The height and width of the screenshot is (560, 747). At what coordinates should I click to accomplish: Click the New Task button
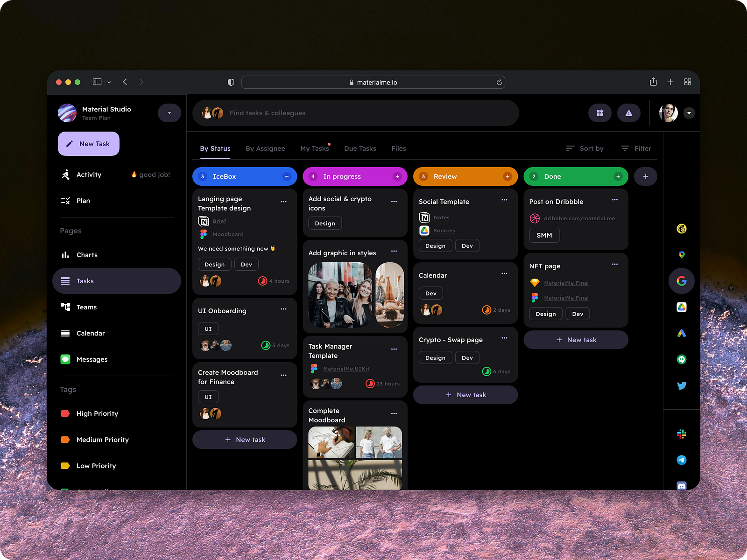coord(88,144)
